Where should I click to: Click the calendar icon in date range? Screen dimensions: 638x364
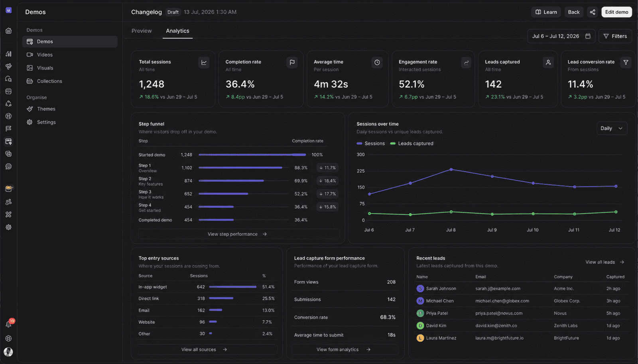588,36
